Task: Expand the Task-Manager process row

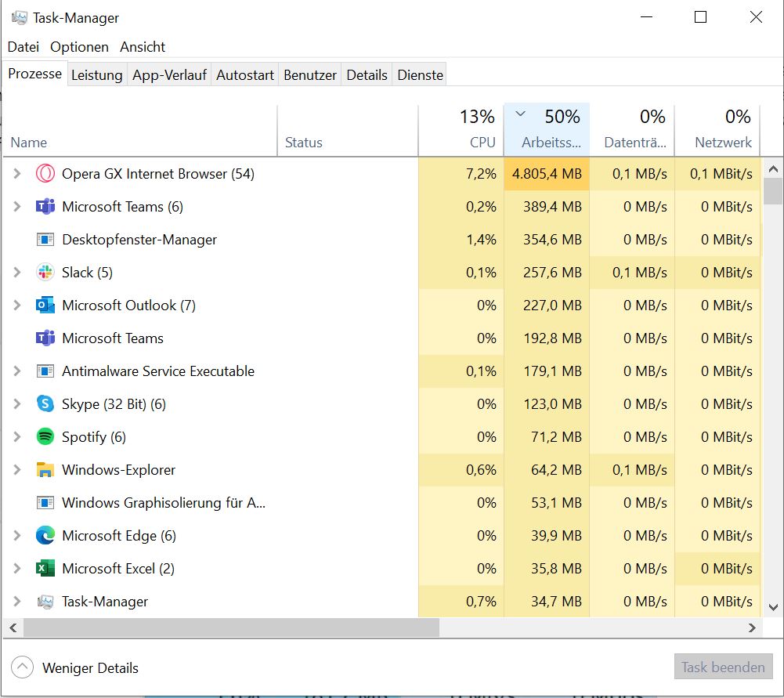Action: [x=17, y=602]
